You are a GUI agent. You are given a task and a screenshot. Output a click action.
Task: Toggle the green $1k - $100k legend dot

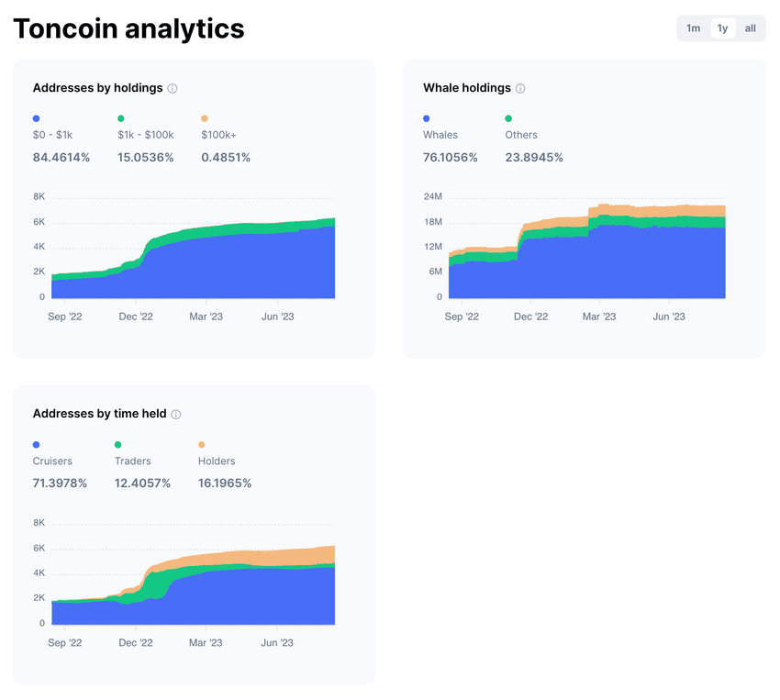(121, 118)
